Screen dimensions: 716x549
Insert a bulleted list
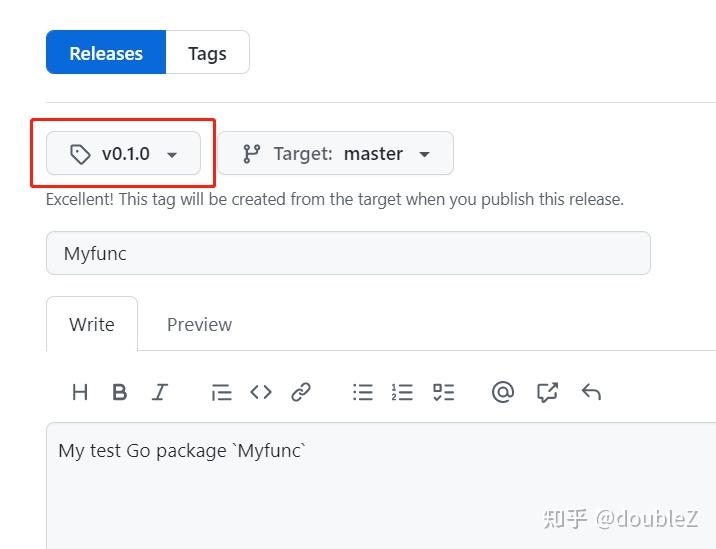point(363,392)
